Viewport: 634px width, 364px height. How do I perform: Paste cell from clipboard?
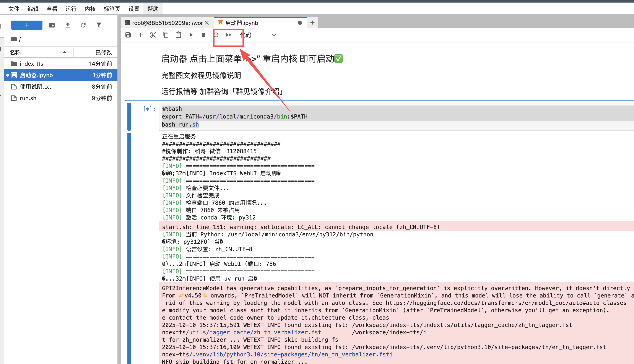[x=178, y=35]
